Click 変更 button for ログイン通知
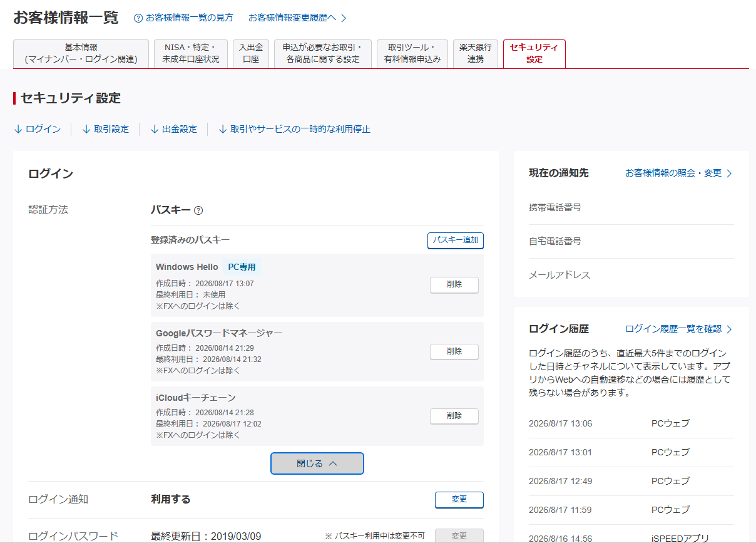 tap(459, 500)
